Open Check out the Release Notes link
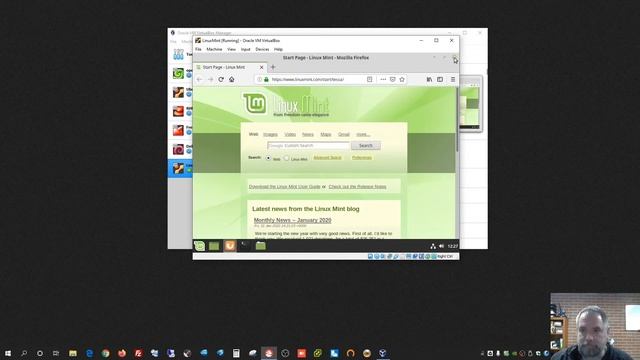This screenshot has height=360, width=640. [357, 187]
